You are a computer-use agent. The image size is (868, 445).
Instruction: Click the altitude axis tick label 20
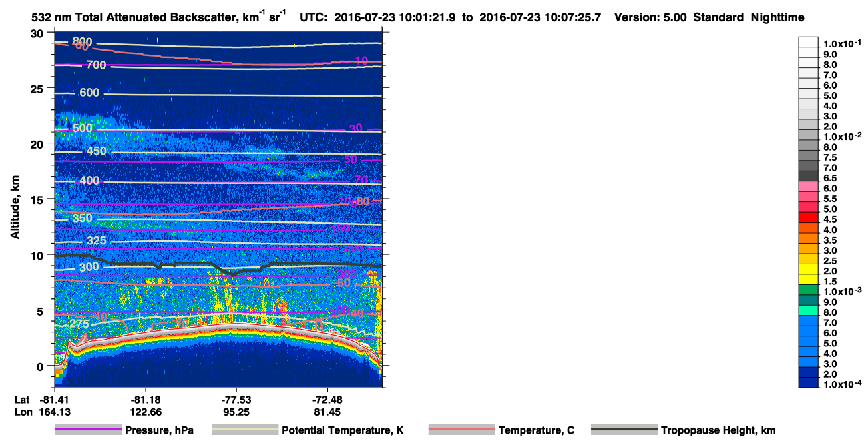pyautogui.click(x=38, y=144)
